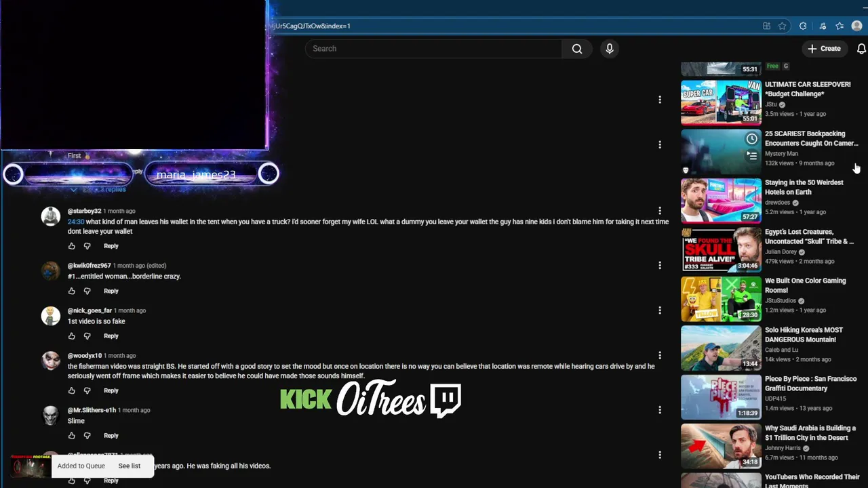
Task: Open three-dot menu for @woodyx10's comment
Action: pos(660,355)
